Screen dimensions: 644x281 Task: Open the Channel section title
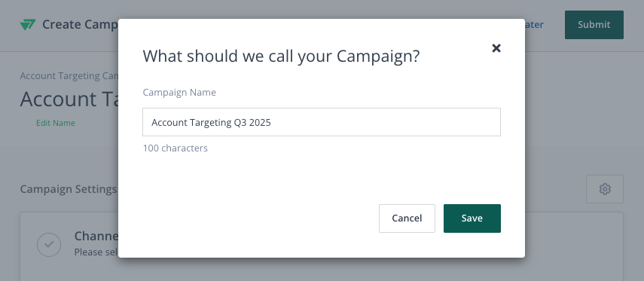click(96, 237)
